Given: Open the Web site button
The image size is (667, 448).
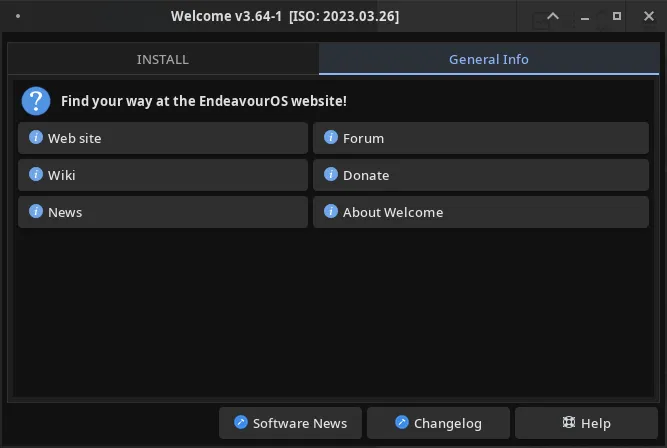Looking at the screenshot, I should tap(163, 138).
